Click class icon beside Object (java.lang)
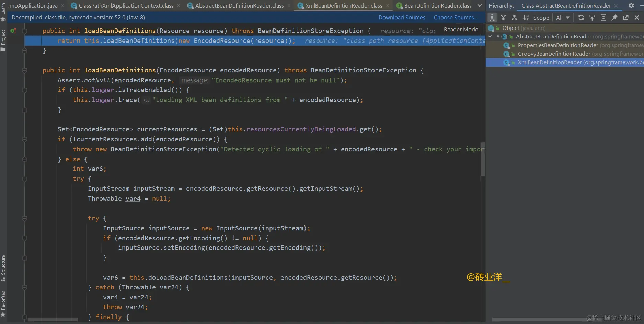Image resolution: width=644 pixels, height=324 pixels. tap(491, 28)
